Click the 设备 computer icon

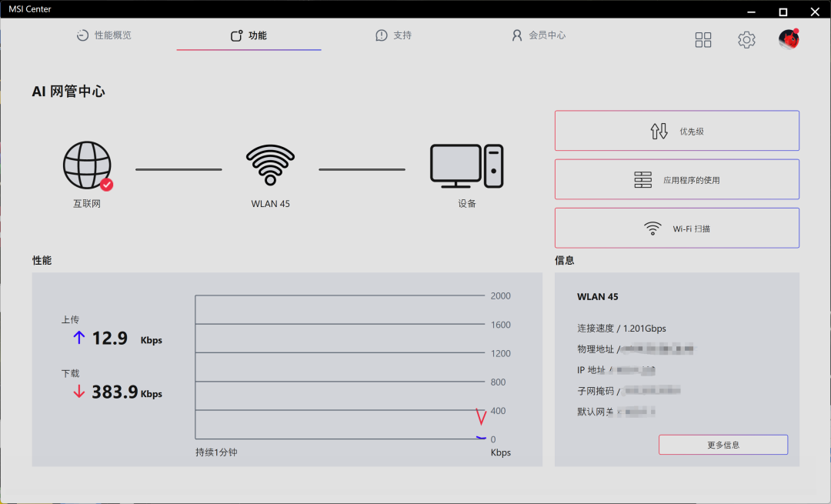tap(466, 165)
